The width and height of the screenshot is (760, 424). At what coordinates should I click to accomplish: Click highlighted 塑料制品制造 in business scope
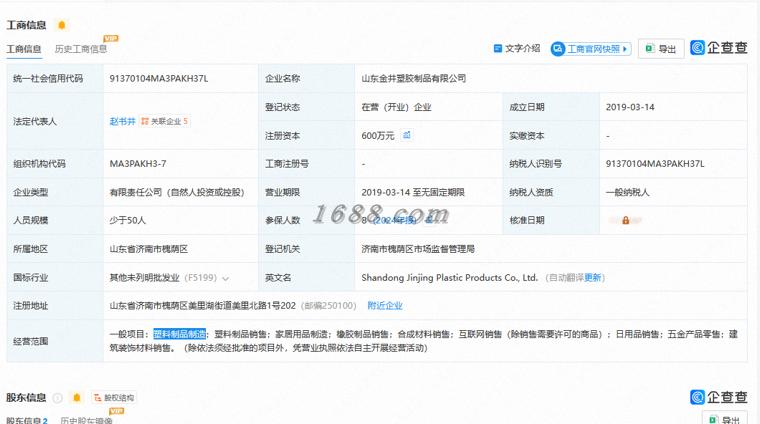click(180, 334)
